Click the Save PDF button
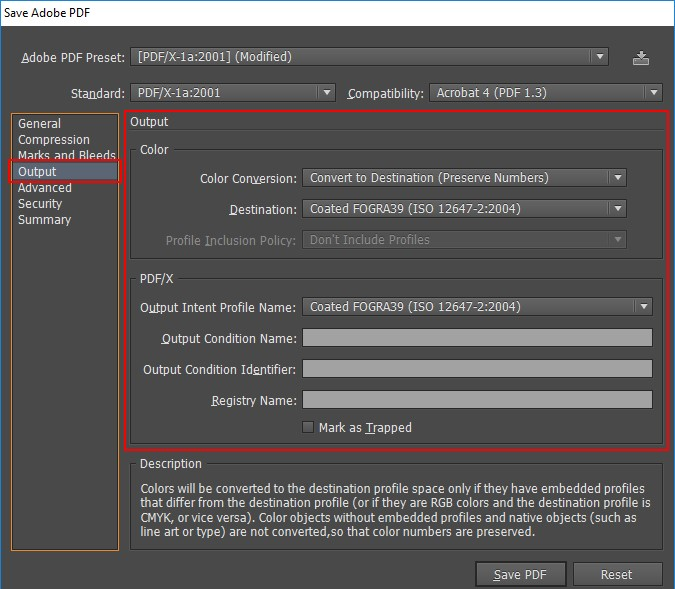 click(x=521, y=575)
